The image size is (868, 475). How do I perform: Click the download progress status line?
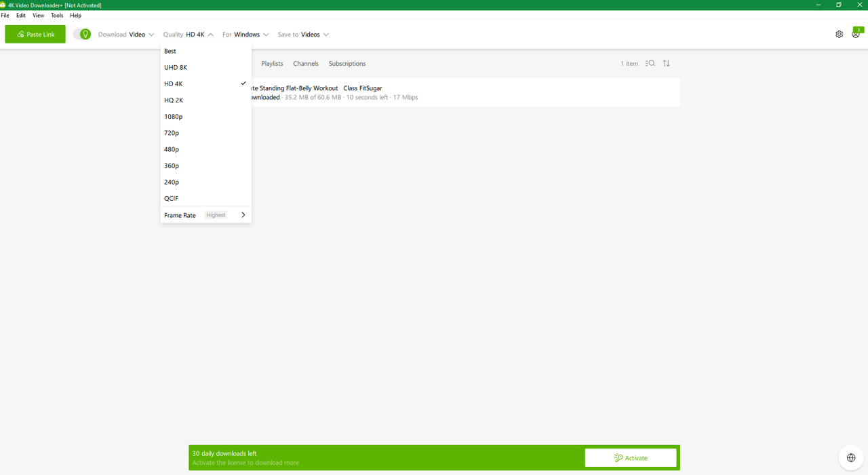pyautogui.click(x=334, y=98)
